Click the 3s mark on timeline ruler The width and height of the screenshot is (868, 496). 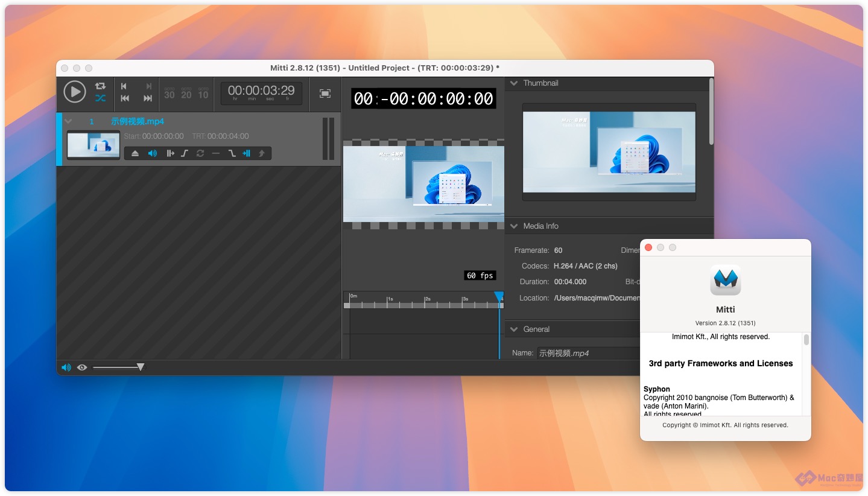(464, 299)
